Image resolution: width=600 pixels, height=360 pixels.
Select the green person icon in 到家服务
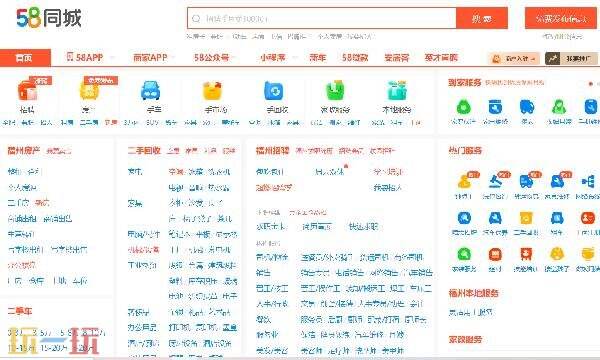559,107
